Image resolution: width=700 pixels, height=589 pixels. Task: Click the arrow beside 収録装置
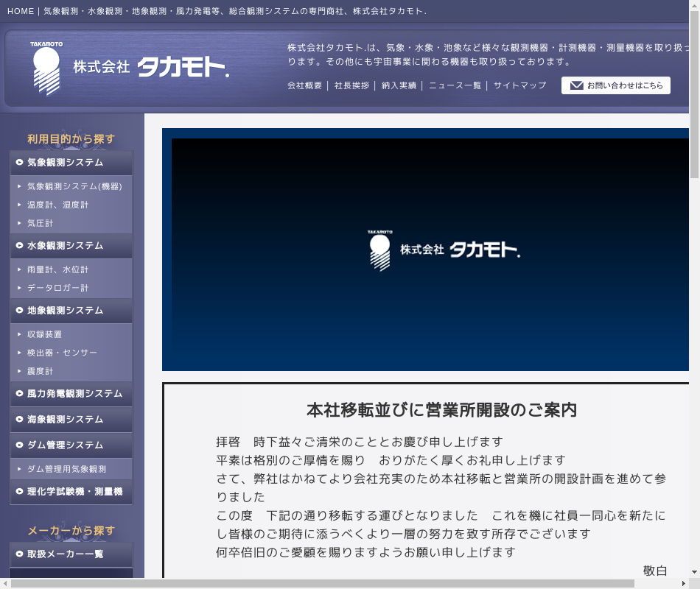(19, 334)
